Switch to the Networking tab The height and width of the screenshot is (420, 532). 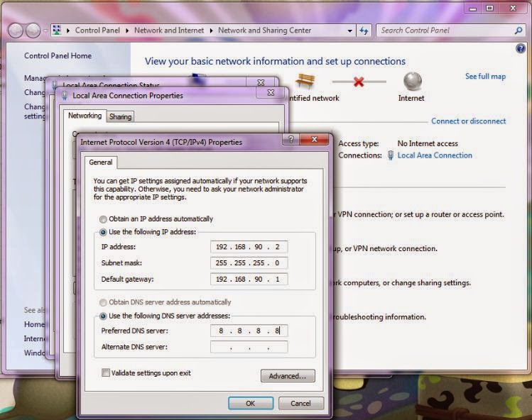(85, 116)
